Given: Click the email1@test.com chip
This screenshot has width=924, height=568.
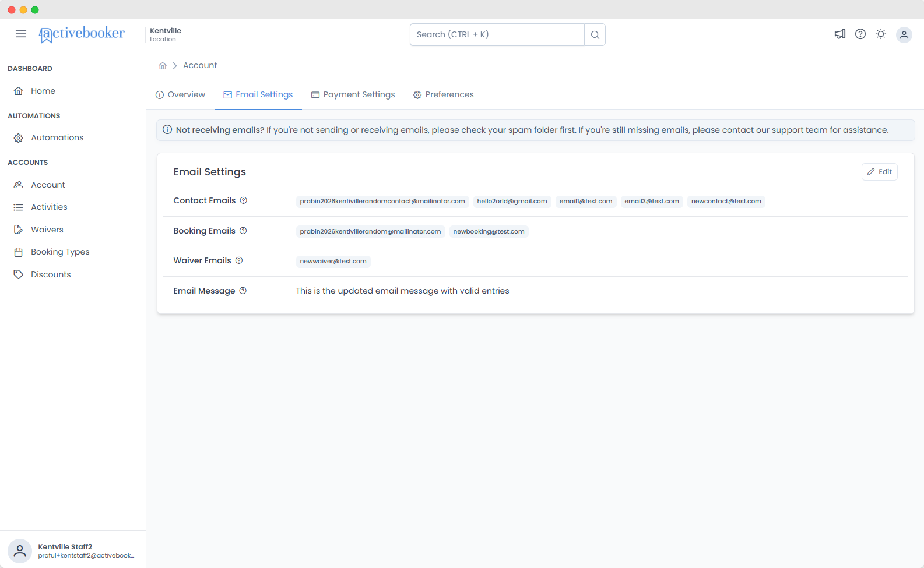Looking at the screenshot, I should point(586,201).
